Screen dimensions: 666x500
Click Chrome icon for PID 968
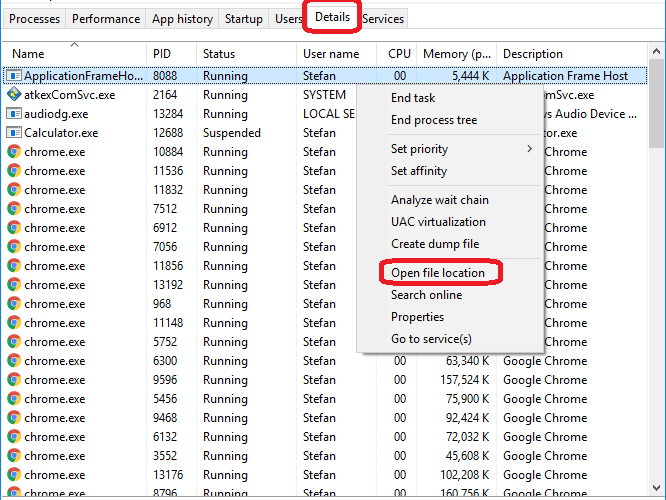[14, 304]
